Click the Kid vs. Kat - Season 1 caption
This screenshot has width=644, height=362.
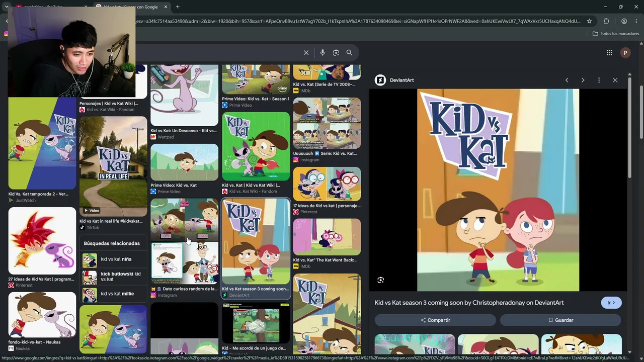click(x=256, y=99)
